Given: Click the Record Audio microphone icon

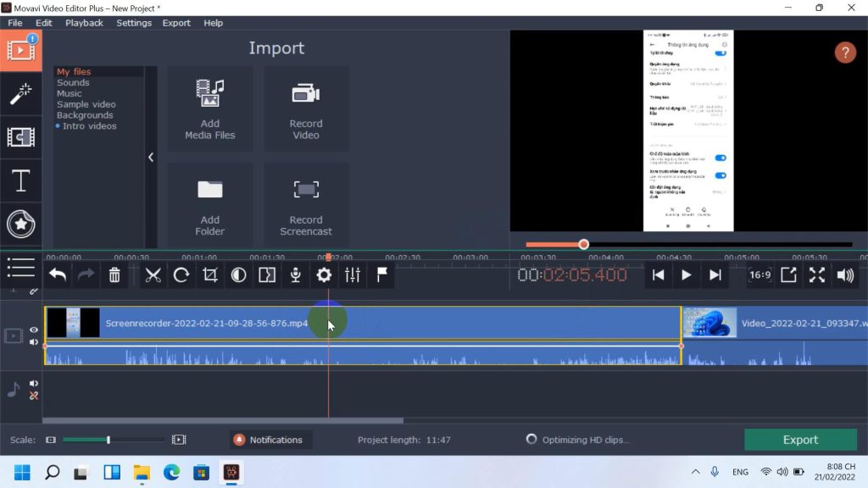Looking at the screenshot, I should point(296,275).
